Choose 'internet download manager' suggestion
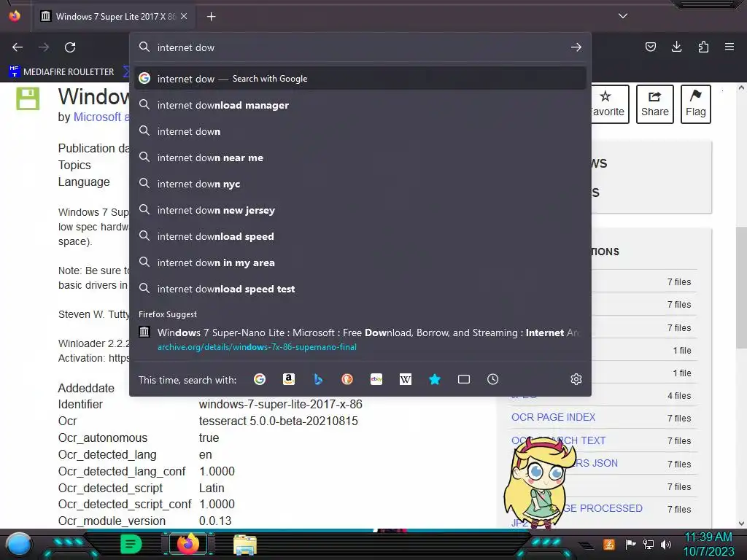This screenshot has height=560, width=747. [x=360, y=105]
